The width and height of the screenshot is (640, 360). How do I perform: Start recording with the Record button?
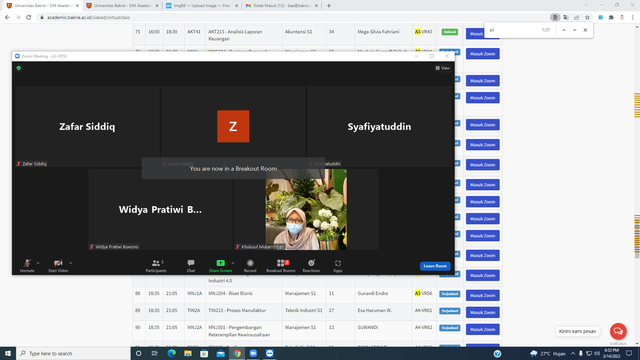pos(250,265)
